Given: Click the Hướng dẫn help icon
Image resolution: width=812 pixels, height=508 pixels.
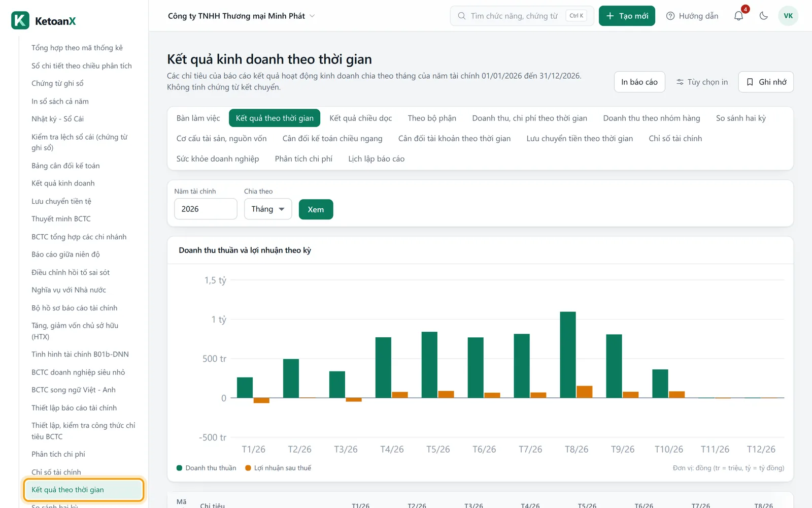Looking at the screenshot, I should click(670, 16).
